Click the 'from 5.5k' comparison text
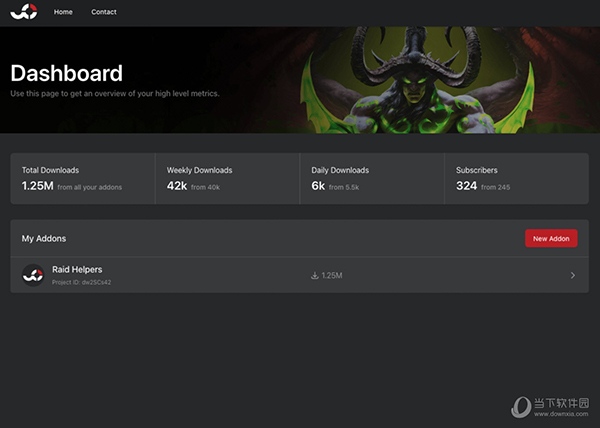Viewport: 600px width, 428px height. pyautogui.click(x=344, y=187)
